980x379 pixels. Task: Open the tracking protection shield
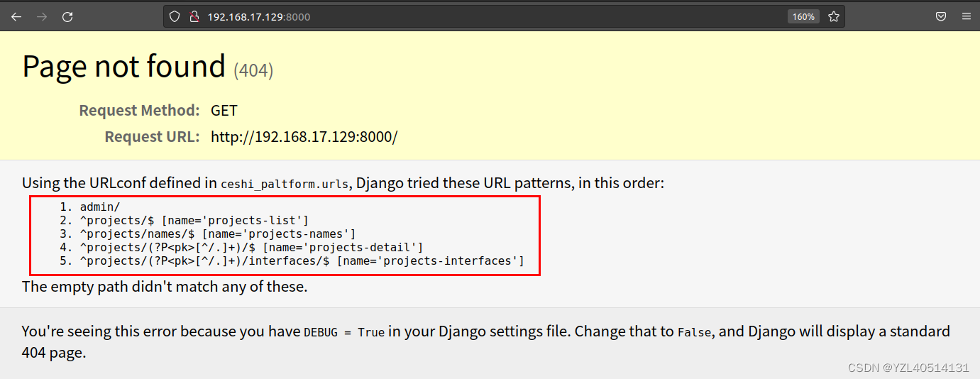(x=175, y=16)
